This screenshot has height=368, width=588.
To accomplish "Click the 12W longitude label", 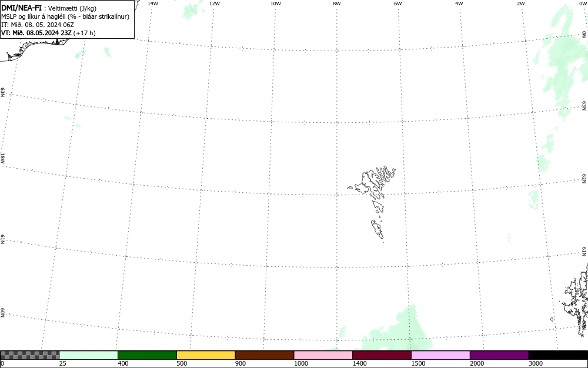I will click(x=215, y=4).
